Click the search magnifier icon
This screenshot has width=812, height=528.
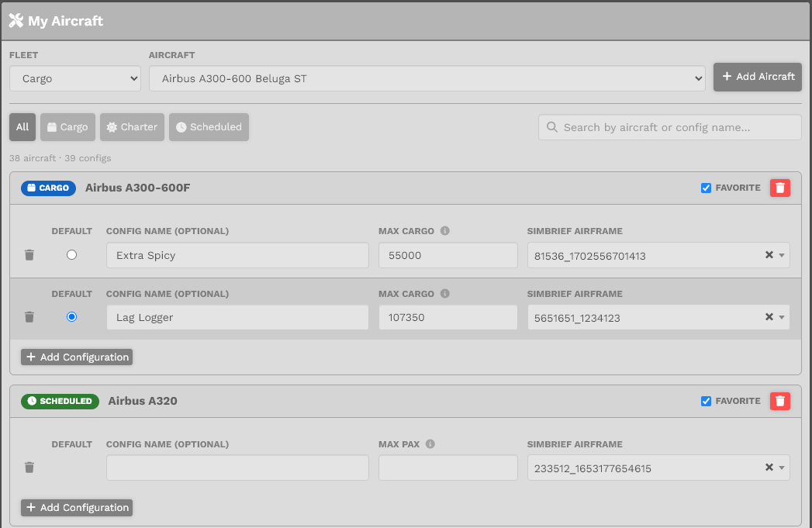(552, 127)
